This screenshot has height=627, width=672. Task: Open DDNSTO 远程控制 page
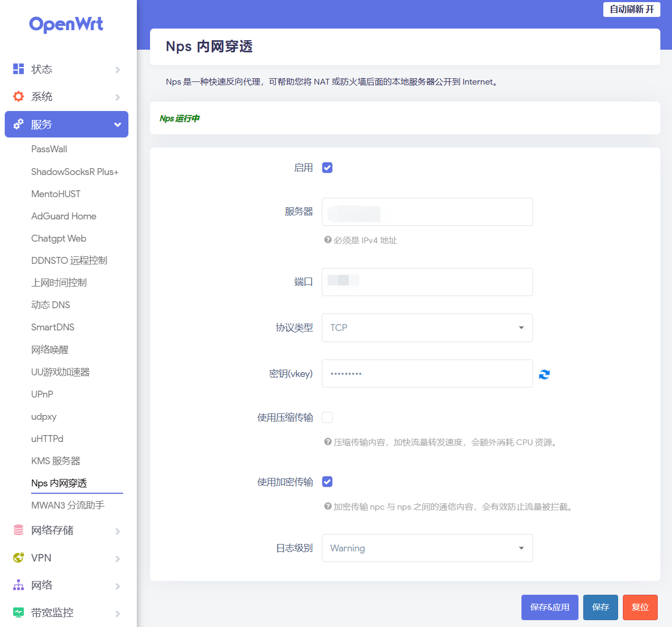point(69,261)
